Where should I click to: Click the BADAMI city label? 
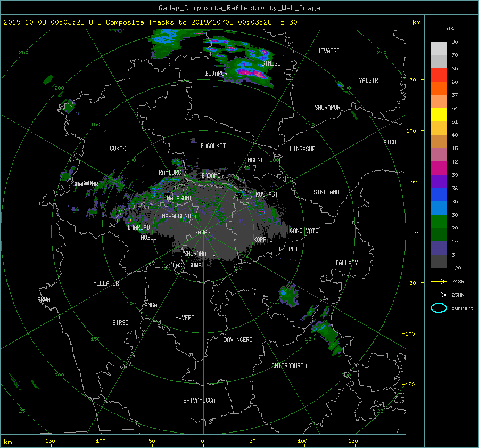click(x=211, y=176)
